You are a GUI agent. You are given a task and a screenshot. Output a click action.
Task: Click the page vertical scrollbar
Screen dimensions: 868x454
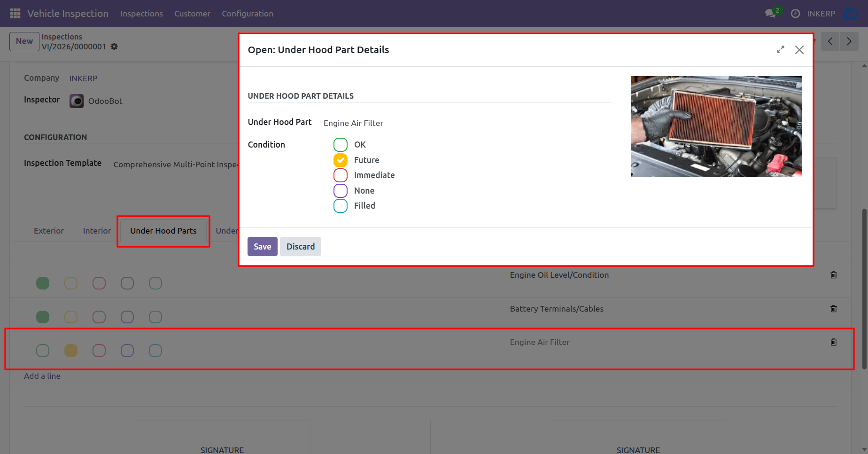(x=864, y=289)
